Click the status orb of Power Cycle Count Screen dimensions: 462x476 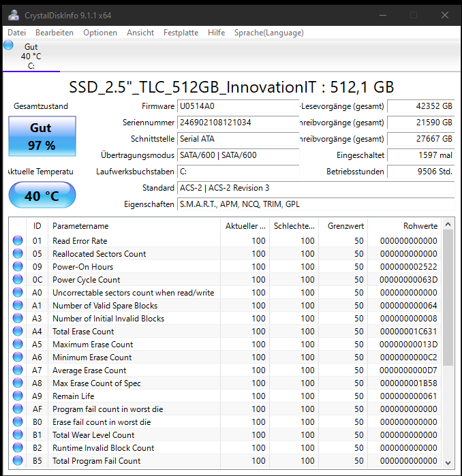click(18, 279)
